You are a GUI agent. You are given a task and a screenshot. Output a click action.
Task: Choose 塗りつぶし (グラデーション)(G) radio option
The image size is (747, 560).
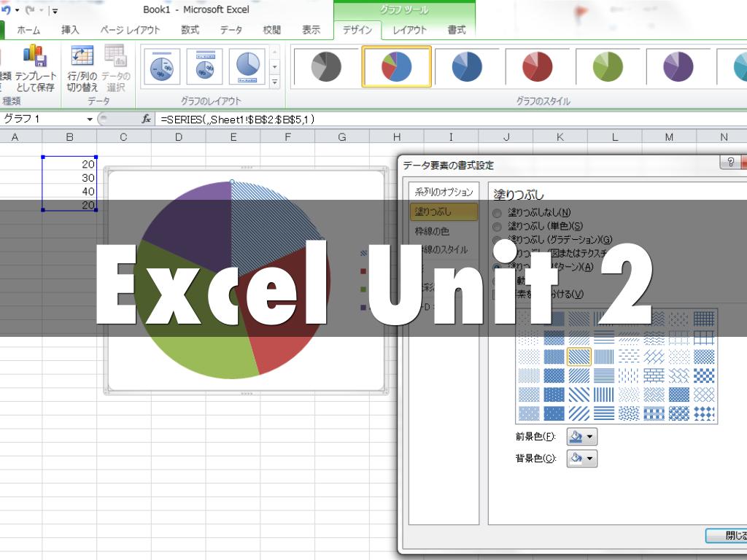point(498,239)
